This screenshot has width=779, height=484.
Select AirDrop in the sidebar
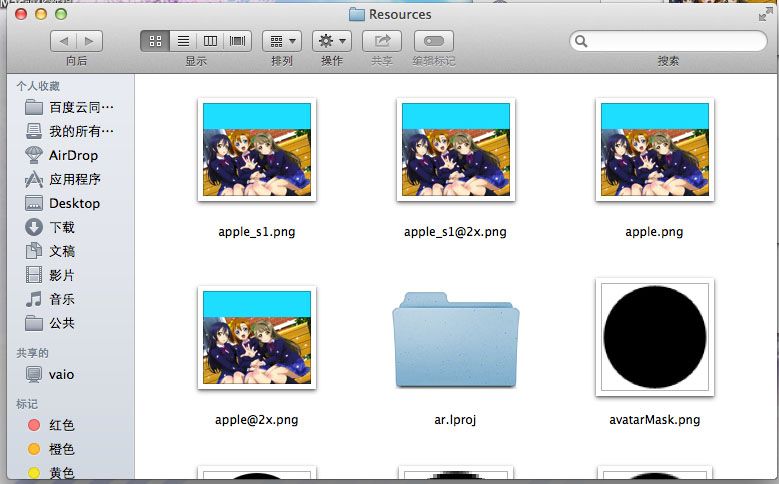click(73, 155)
